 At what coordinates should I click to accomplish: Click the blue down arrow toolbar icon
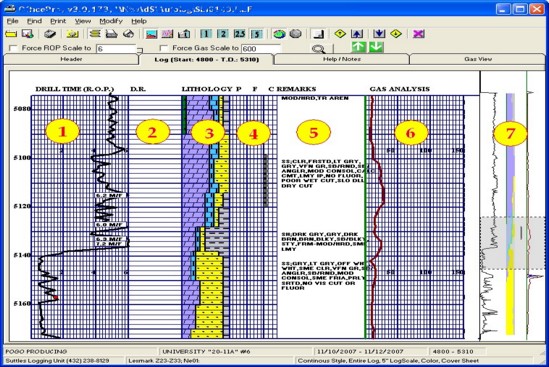[x=379, y=34]
